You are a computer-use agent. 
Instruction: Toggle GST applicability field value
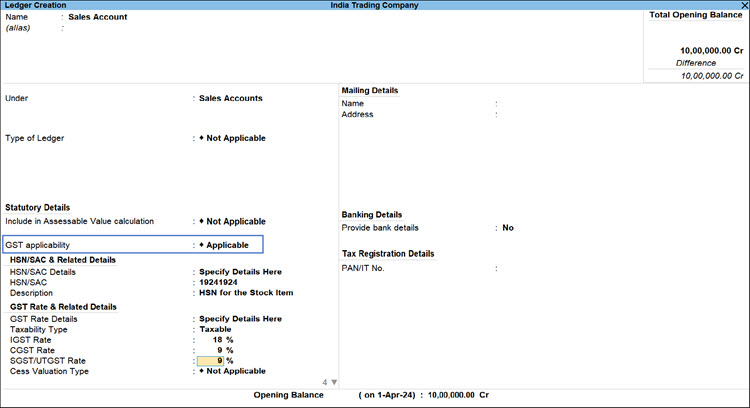[x=227, y=245]
